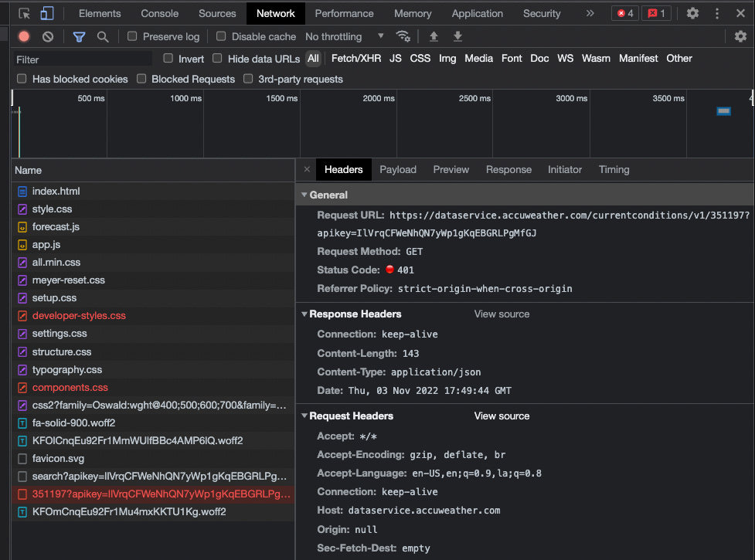Enable the Disable cache checkbox
The height and width of the screenshot is (560, 755).
[221, 36]
